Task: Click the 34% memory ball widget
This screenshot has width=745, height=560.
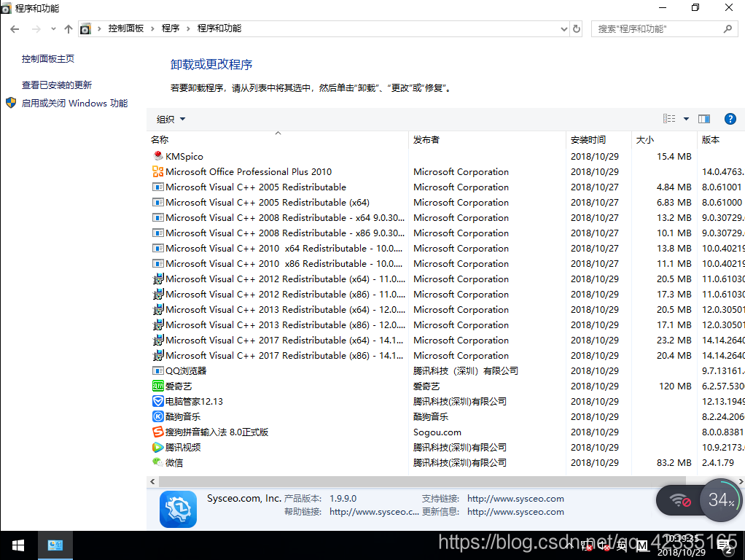Action: [x=721, y=499]
